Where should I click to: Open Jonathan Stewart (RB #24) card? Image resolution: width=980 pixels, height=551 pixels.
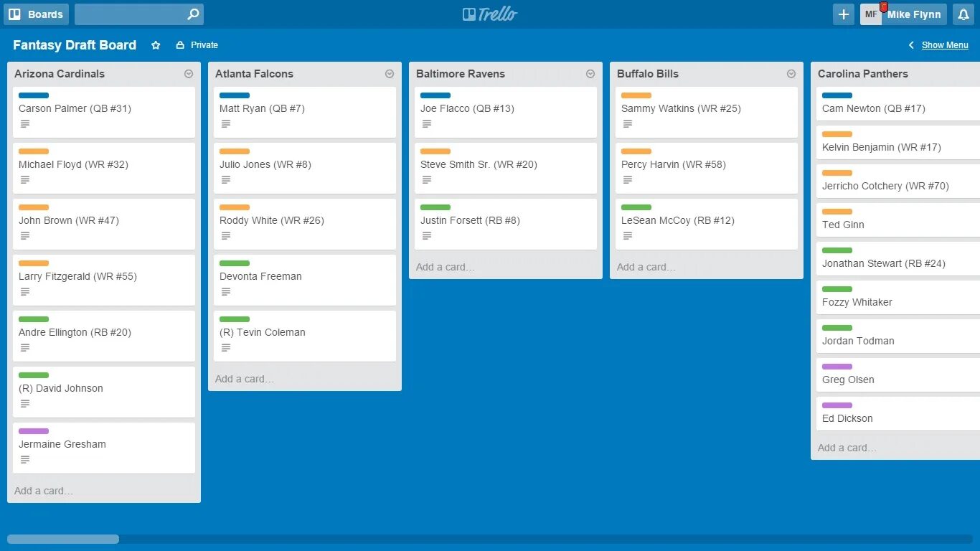[x=898, y=258]
